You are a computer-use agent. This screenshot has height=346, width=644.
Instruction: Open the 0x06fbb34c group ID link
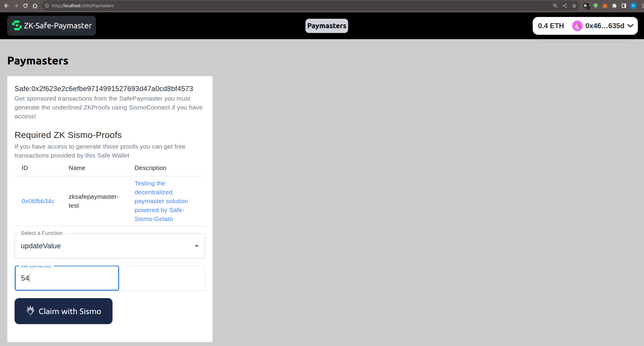[38, 201]
